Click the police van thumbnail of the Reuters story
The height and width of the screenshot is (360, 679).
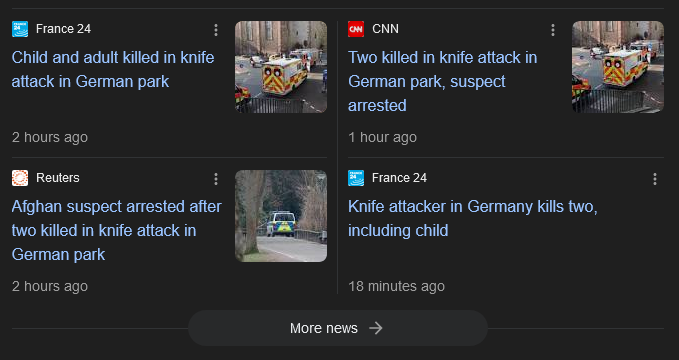pyautogui.click(x=281, y=216)
